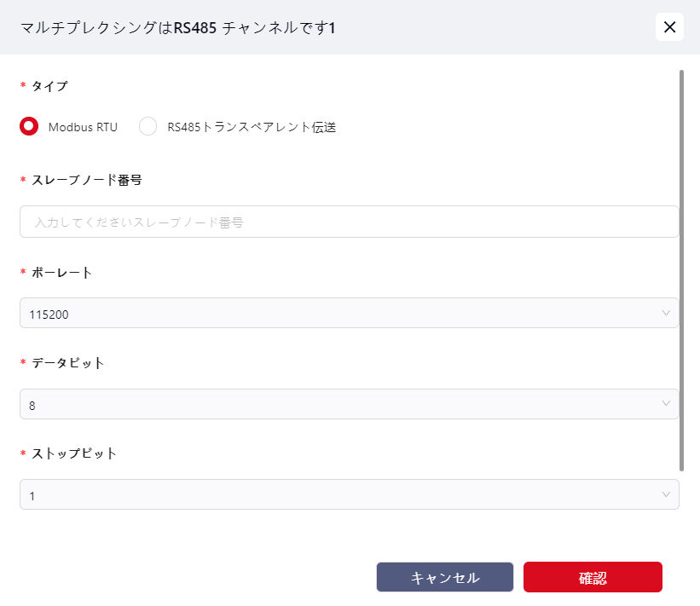Viewport: 700px width, 606px height.
Task: Close the RS485 channel dialog with X
Action: (669, 27)
